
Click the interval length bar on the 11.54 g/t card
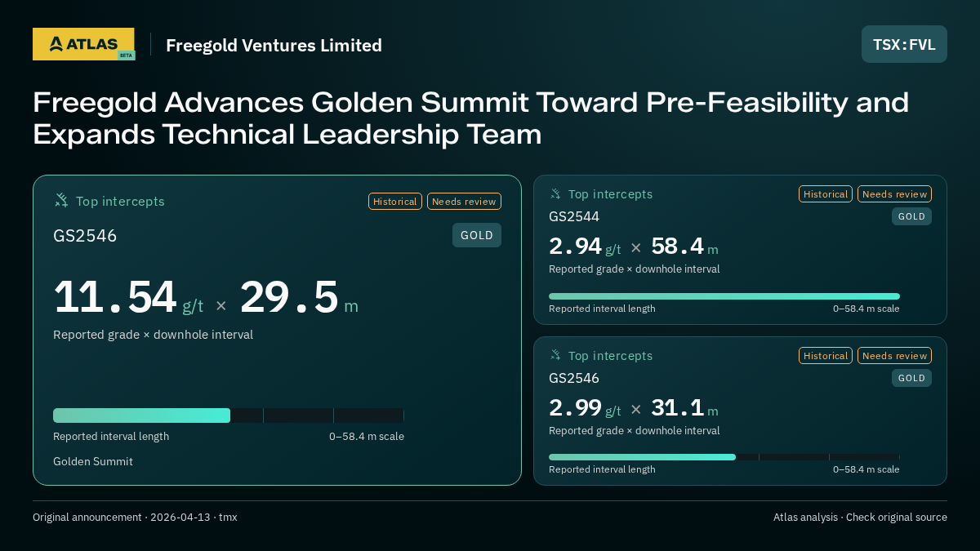tap(229, 415)
